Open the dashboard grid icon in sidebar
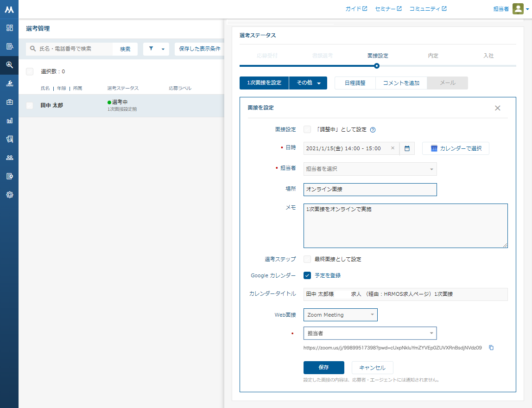Image resolution: width=532 pixels, height=408 pixels. click(9, 28)
